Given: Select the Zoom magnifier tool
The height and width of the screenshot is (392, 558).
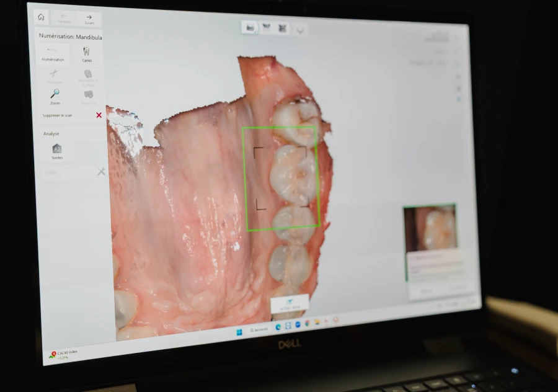Looking at the screenshot, I should [x=55, y=96].
